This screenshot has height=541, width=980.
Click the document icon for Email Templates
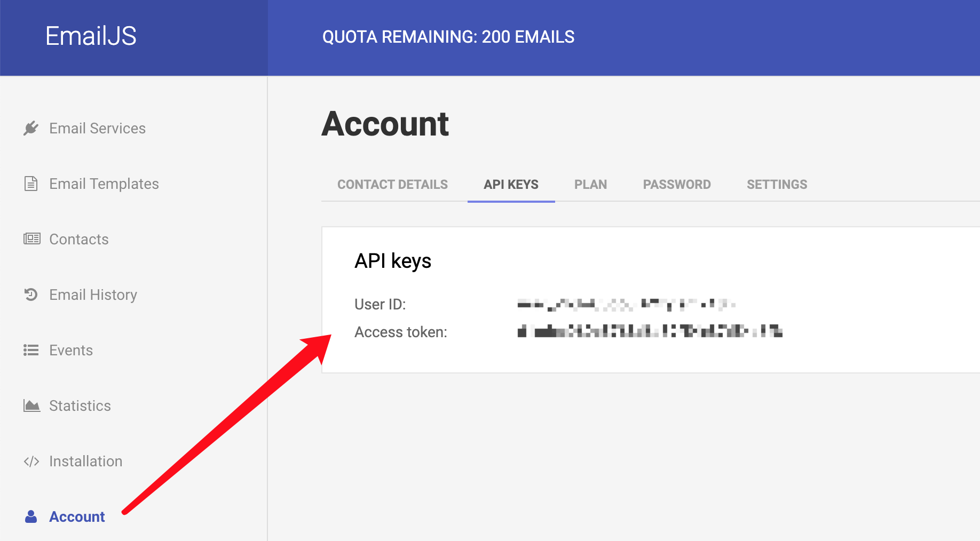tap(31, 184)
